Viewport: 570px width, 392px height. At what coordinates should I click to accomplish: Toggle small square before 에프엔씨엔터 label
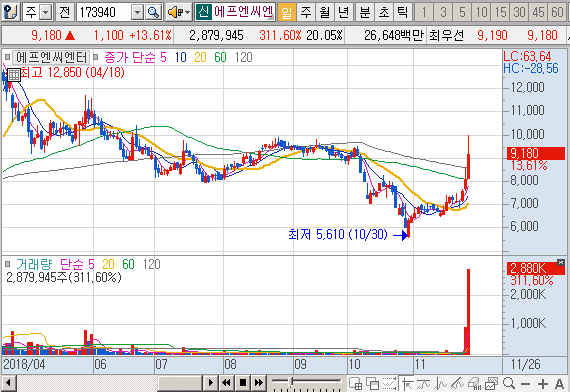7,57
